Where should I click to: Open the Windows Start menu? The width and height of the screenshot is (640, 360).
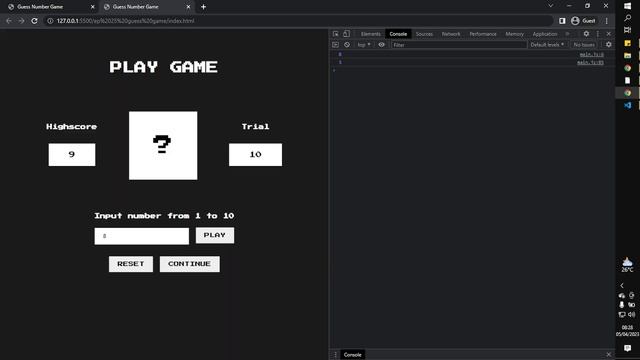pos(627,6)
